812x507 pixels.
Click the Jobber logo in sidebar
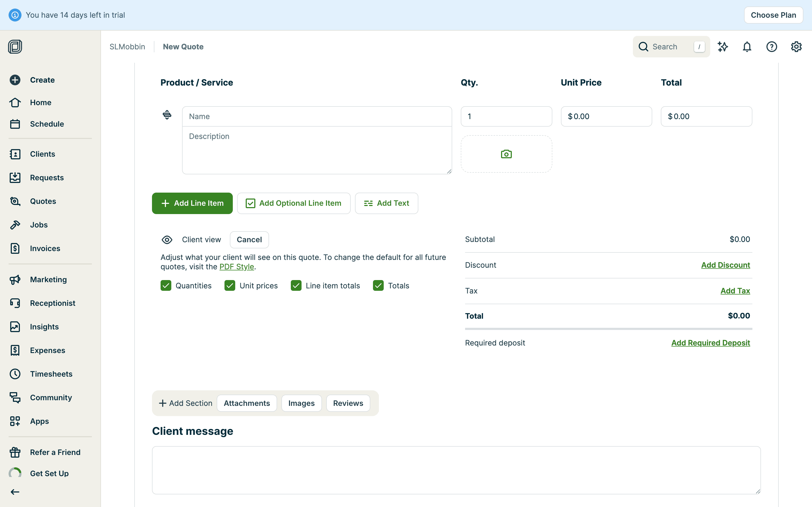15,47
